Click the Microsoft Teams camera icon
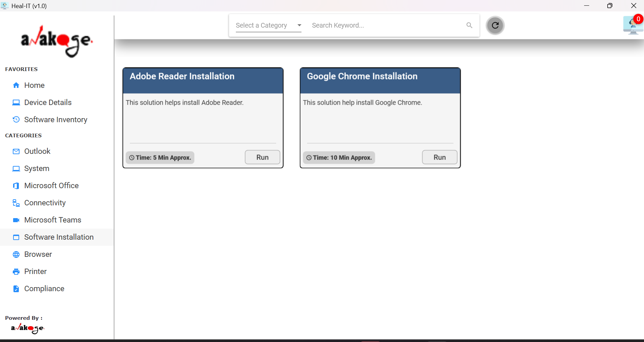Image resolution: width=644 pixels, height=342 pixels. coord(16,220)
